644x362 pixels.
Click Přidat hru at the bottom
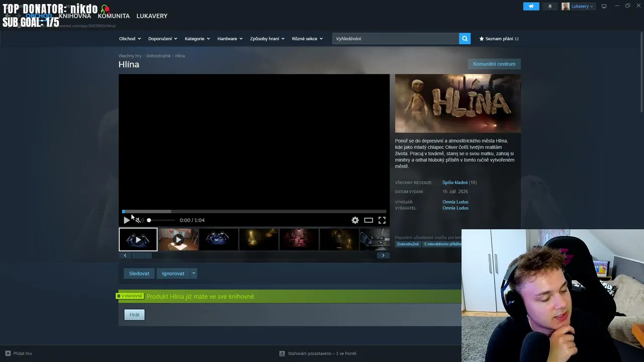coord(19,353)
